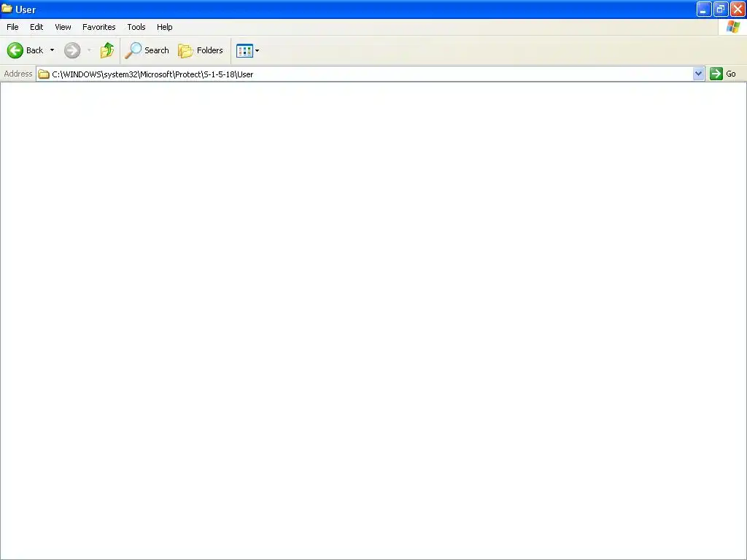This screenshot has height=560, width=747.
Task: Open the Help menu
Action: tap(164, 27)
